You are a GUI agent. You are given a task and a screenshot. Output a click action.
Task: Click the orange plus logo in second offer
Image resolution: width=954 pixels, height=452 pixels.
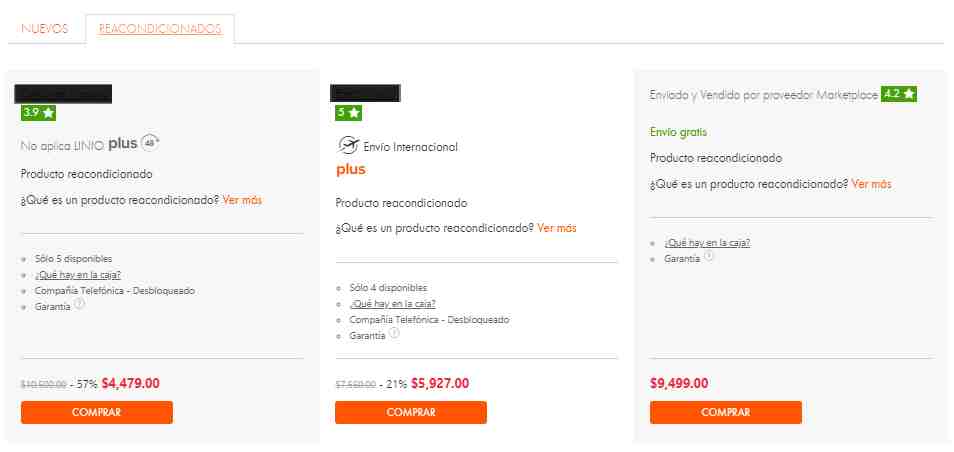(351, 170)
